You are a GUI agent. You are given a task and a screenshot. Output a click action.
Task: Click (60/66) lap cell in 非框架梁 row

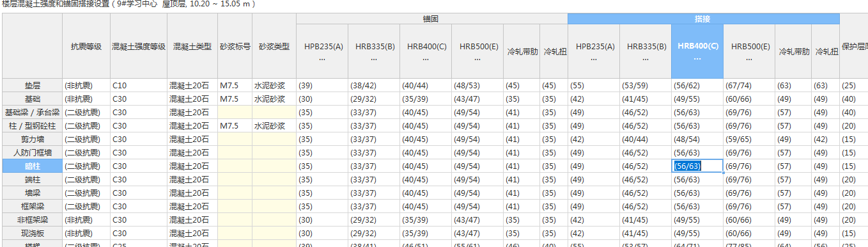pyautogui.click(x=749, y=220)
